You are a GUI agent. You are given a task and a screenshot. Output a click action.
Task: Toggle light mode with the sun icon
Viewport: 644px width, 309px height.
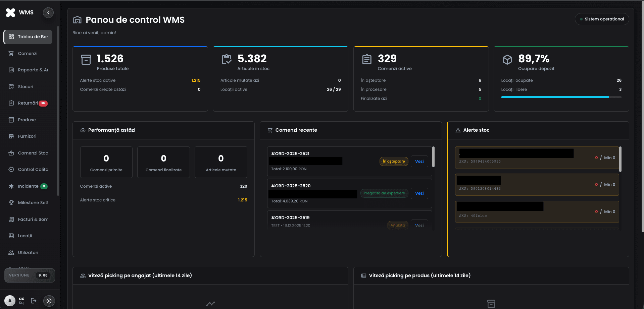[49, 301]
